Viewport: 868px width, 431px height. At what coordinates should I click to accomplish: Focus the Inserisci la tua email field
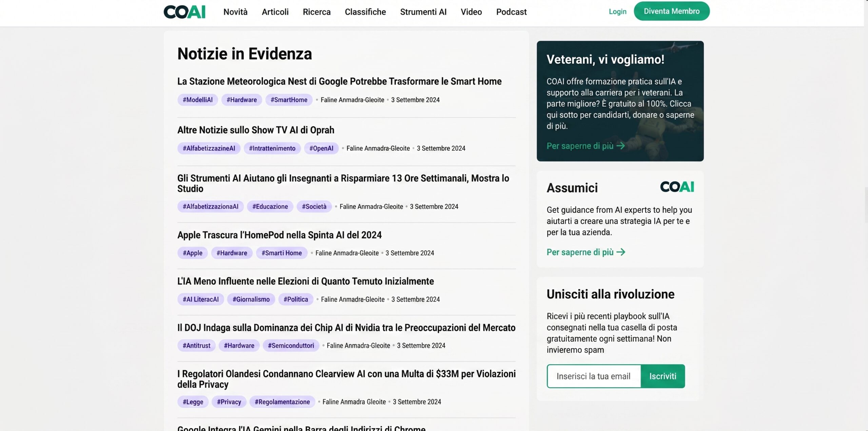click(594, 376)
